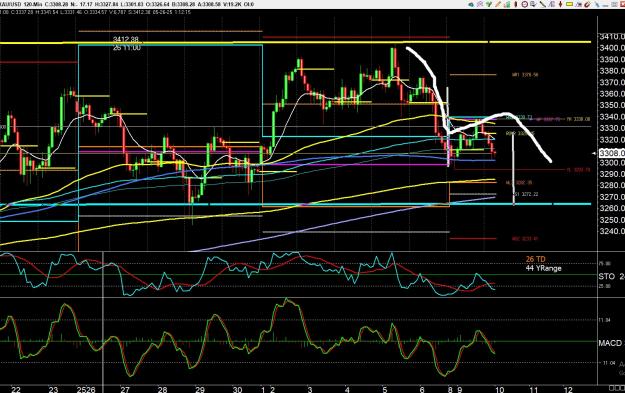Image resolution: width=625 pixels, height=393 pixels.
Task: Click the date label 30 on time axis
Action: pos(237,389)
